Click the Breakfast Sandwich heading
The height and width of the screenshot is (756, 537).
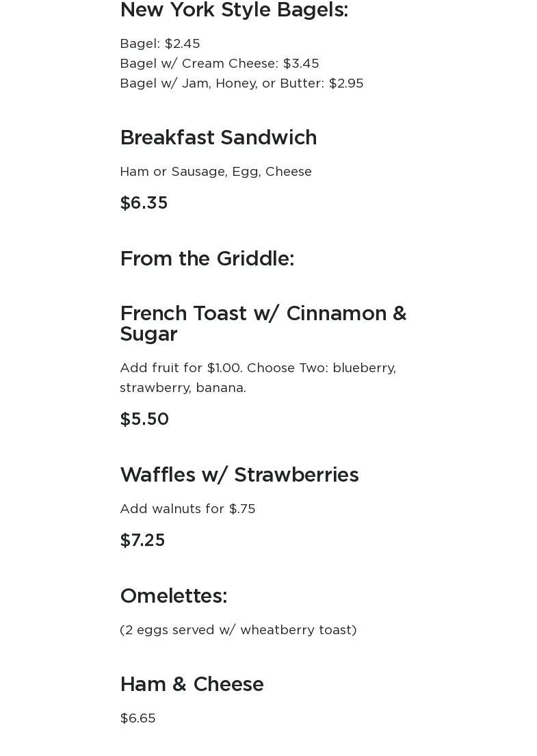click(218, 138)
